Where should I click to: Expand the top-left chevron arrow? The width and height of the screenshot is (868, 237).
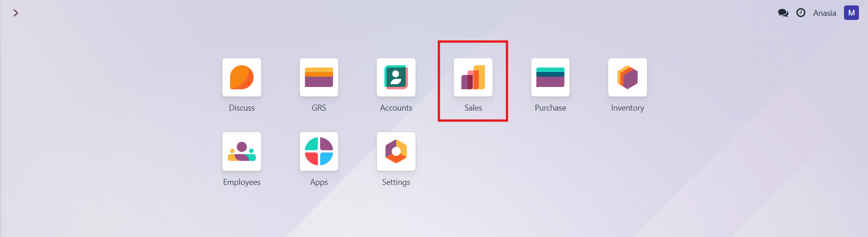16,13
